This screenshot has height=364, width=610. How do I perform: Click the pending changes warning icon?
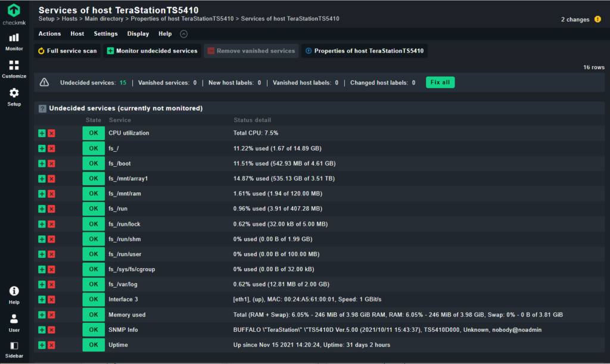pyautogui.click(x=597, y=20)
